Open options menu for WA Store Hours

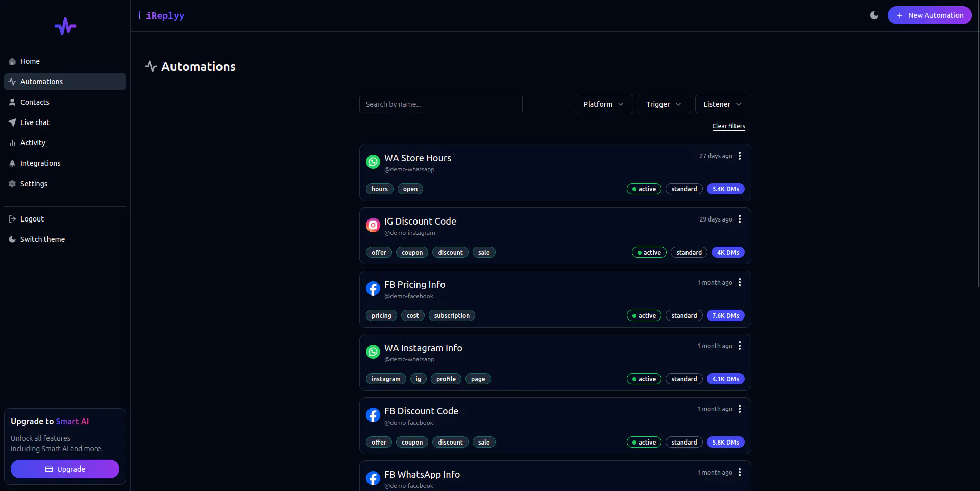coord(740,156)
